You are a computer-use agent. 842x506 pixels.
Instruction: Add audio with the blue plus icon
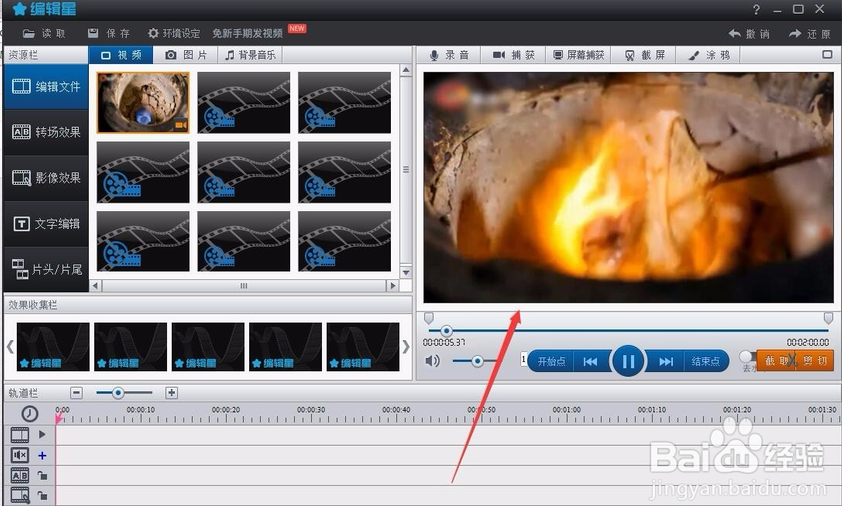pyautogui.click(x=42, y=456)
